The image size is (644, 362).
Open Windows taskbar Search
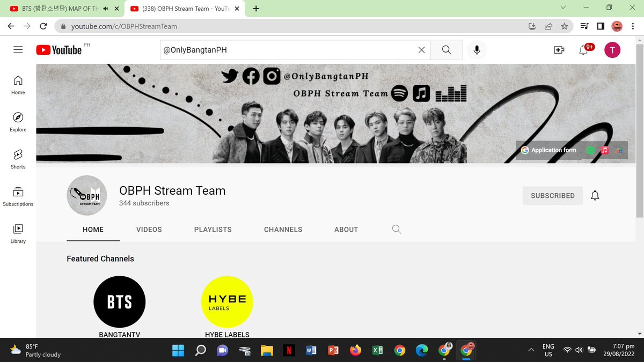(x=200, y=350)
